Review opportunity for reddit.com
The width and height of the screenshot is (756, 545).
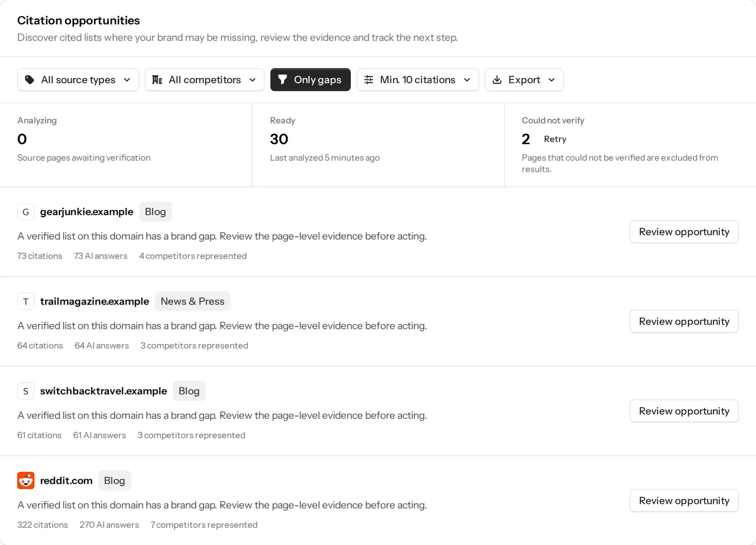click(684, 501)
